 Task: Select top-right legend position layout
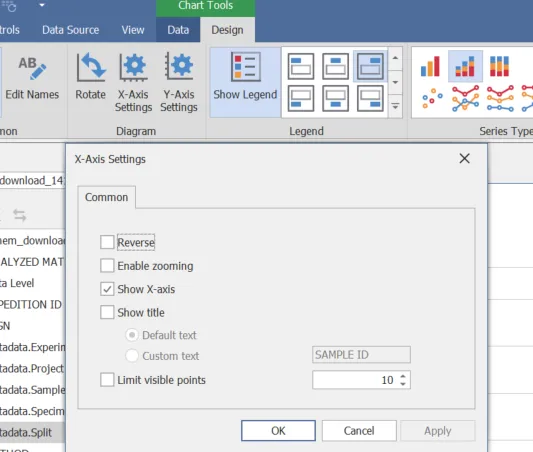[x=370, y=66]
